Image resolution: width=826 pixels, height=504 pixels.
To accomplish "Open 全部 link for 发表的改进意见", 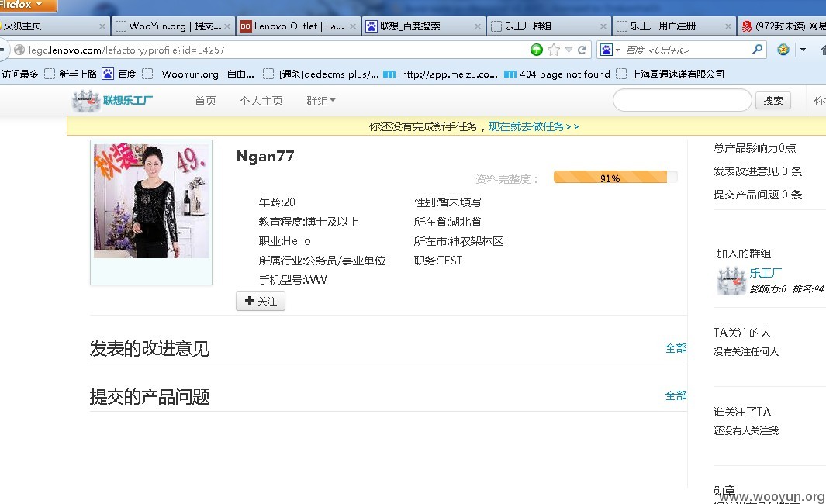I will point(676,348).
